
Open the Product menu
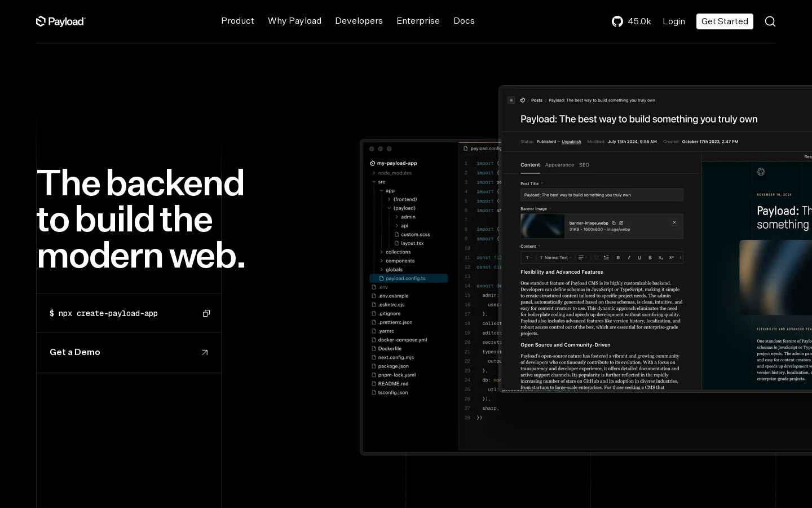[237, 21]
